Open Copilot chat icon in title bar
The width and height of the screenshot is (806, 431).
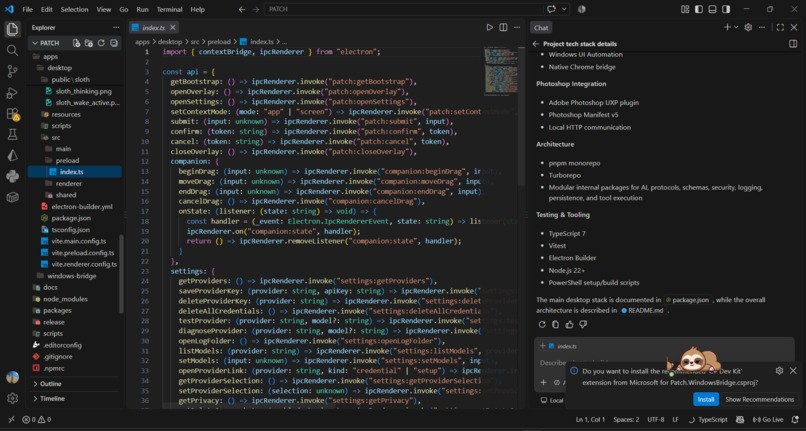(x=552, y=9)
